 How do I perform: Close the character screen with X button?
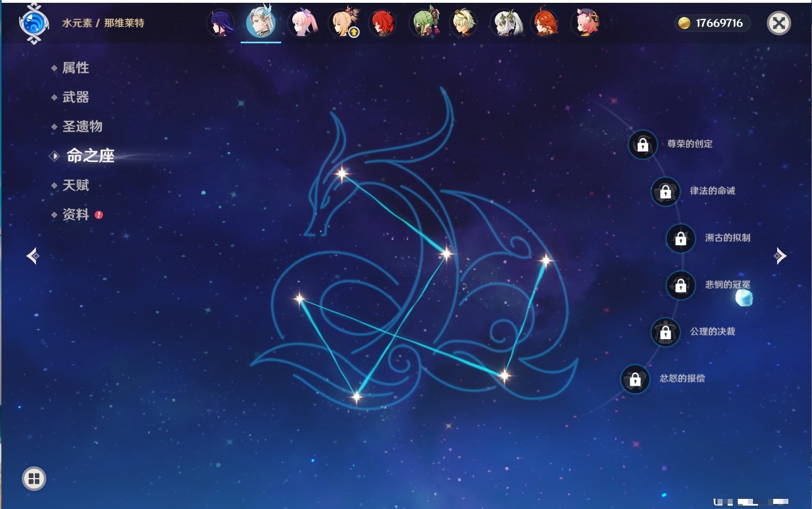[779, 23]
